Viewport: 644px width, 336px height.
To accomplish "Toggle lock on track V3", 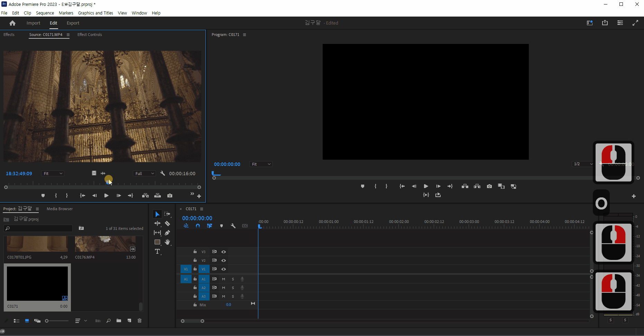I will pyautogui.click(x=195, y=252).
